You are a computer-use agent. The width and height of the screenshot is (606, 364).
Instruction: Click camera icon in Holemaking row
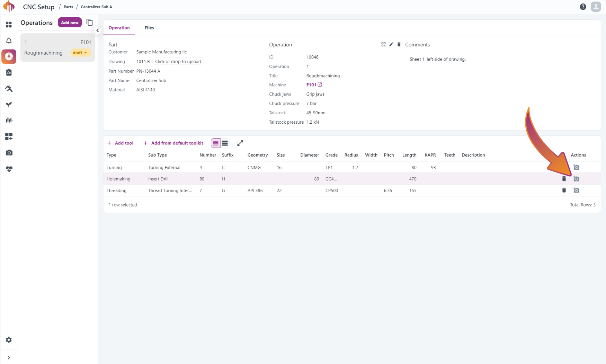[x=576, y=179]
